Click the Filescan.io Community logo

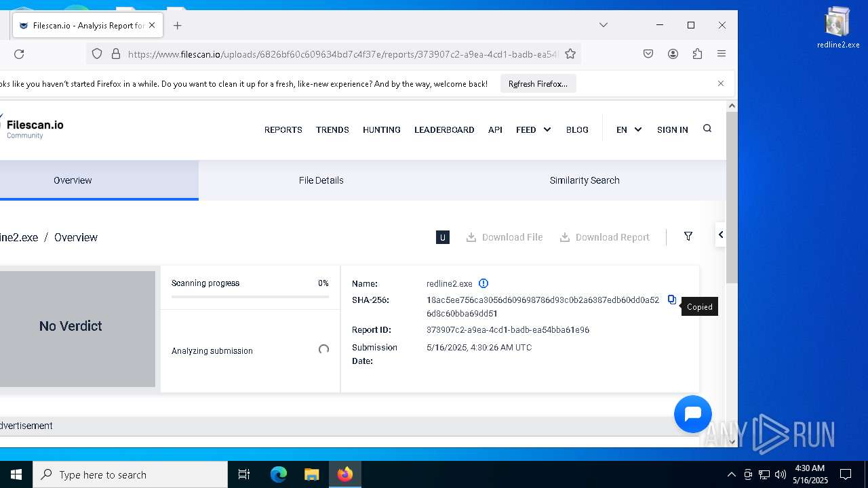point(33,128)
